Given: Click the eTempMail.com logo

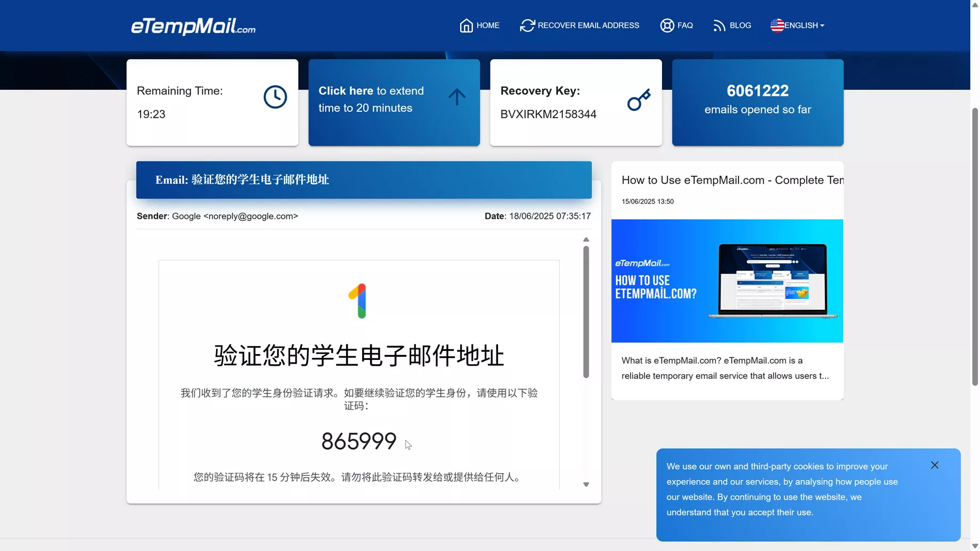Looking at the screenshot, I should click(x=193, y=26).
